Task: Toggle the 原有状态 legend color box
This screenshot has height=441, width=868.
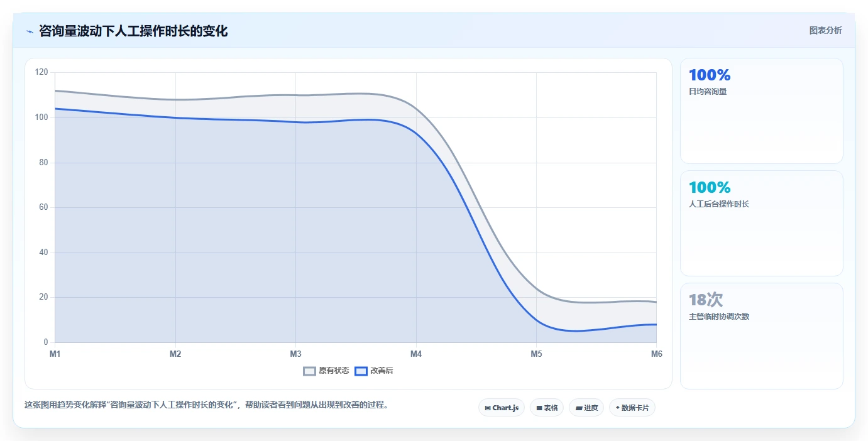Action: [x=309, y=371]
